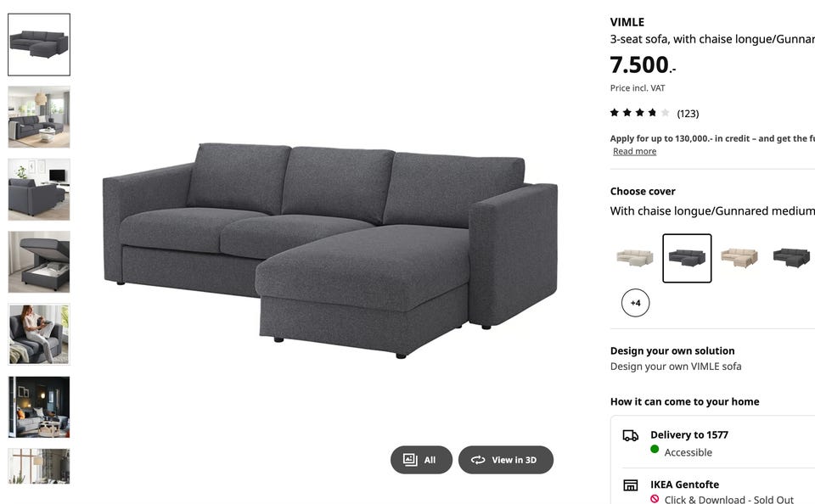Follow the Read more credit link

[635, 151]
